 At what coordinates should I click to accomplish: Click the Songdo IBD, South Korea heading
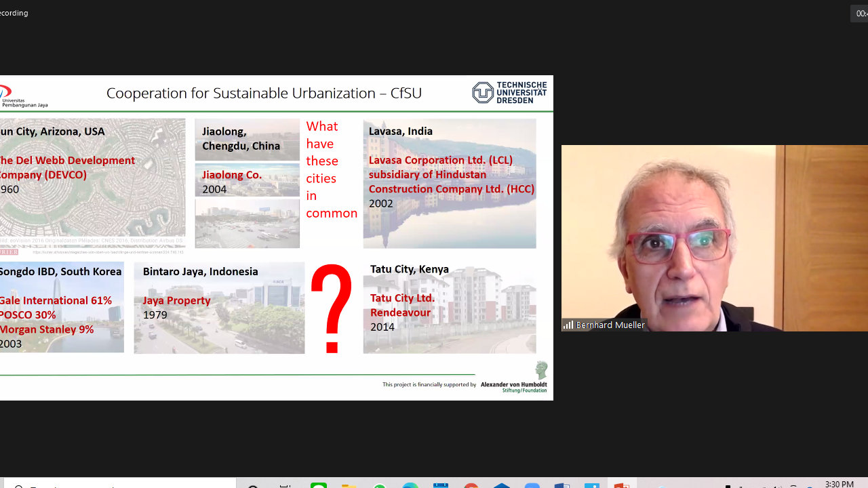click(x=61, y=272)
